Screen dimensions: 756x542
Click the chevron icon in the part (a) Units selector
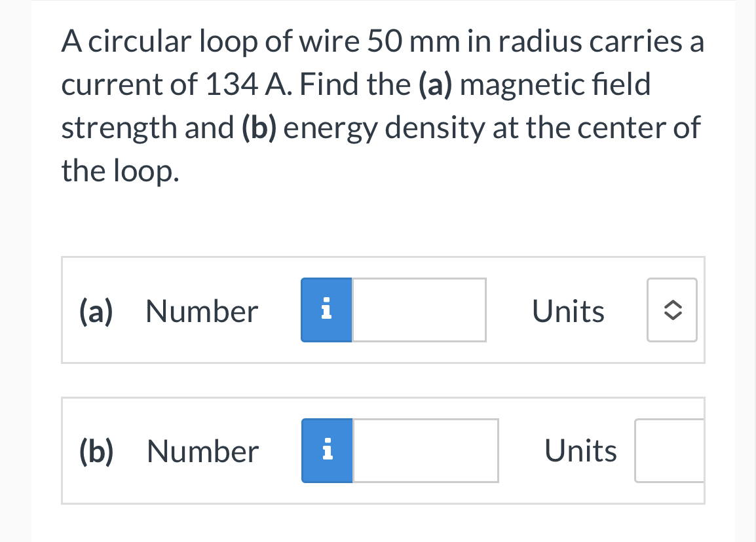point(671,310)
